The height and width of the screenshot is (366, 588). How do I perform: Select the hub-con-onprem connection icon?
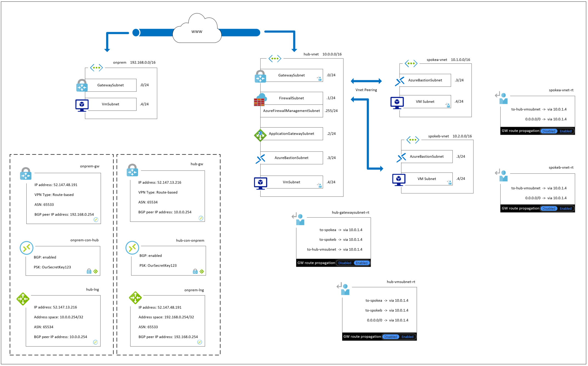point(132,247)
